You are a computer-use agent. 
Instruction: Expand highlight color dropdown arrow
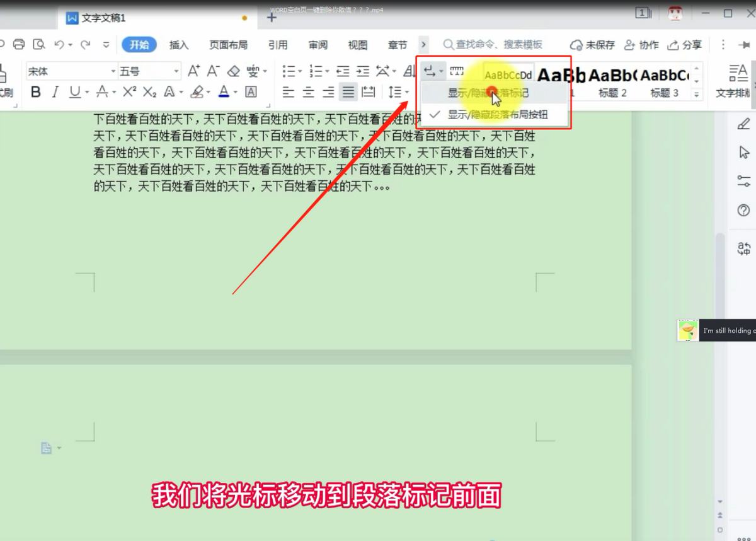pyautogui.click(x=209, y=93)
